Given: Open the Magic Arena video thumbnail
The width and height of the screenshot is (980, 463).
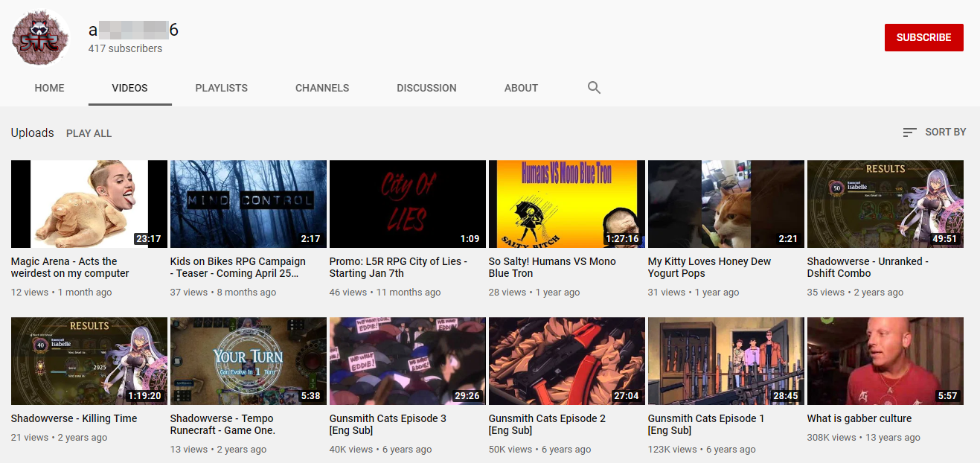Looking at the screenshot, I should tap(89, 204).
